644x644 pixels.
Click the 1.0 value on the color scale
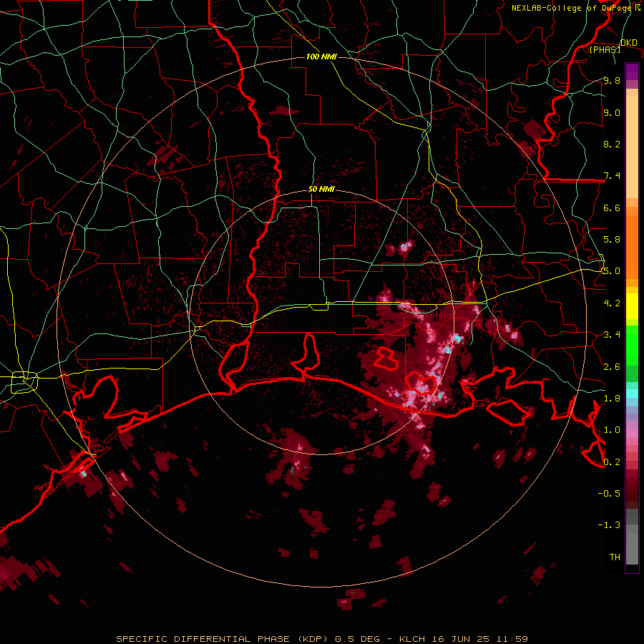612,429
